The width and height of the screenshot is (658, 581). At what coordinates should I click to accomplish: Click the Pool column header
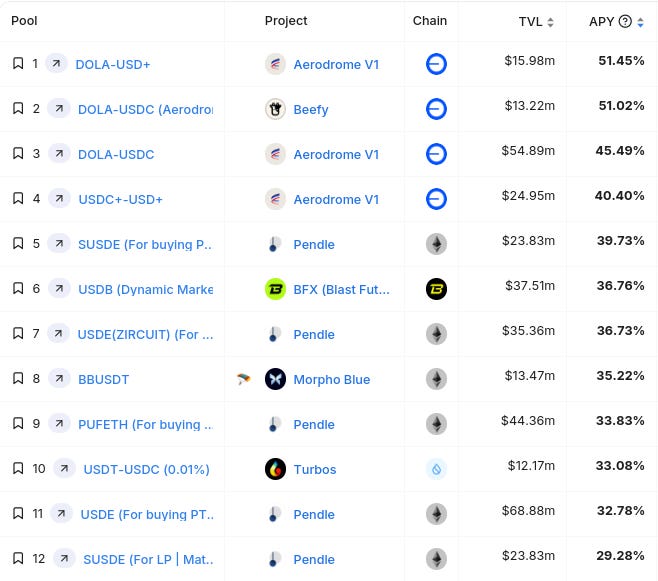pyautogui.click(x=24, y=21)
